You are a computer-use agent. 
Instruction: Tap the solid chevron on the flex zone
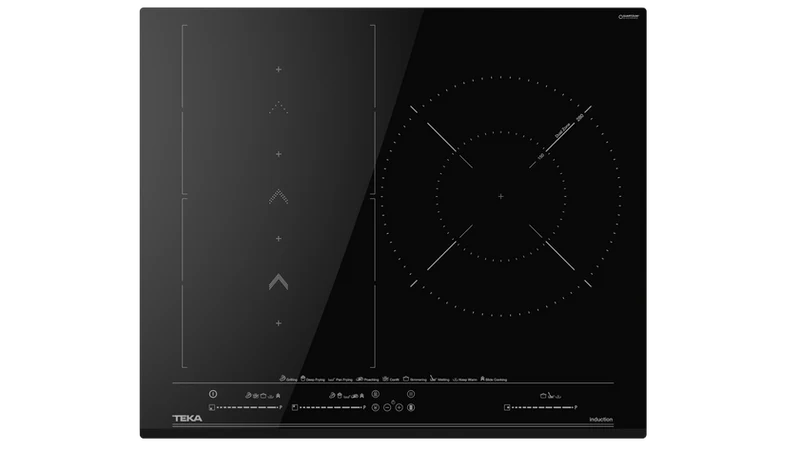(x=279, y=282)
